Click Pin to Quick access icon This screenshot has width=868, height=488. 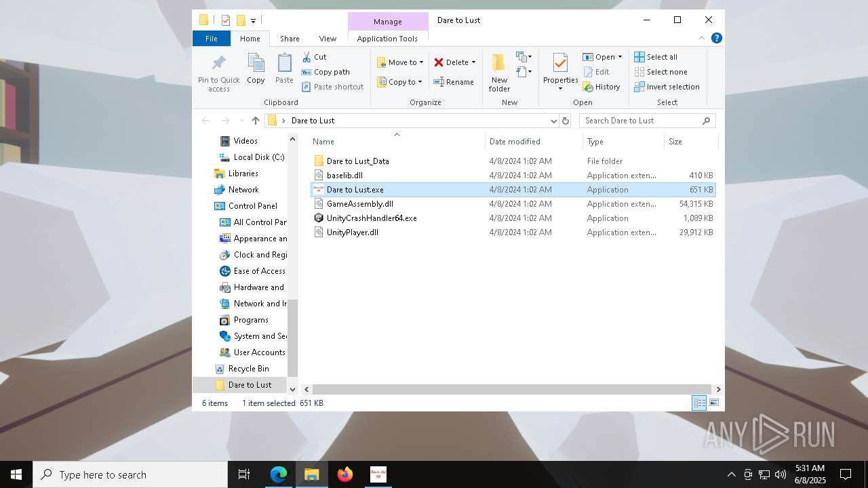pyautogui.click(x=218, y=64)
